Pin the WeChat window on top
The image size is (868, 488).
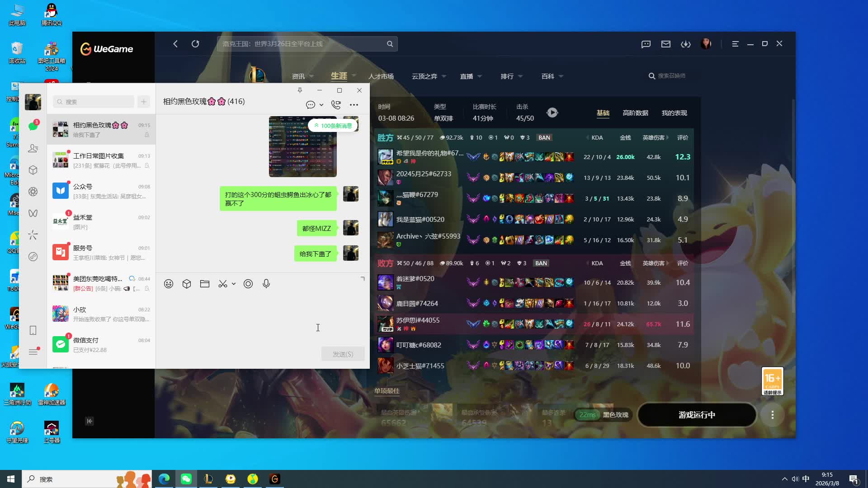coord(300,90)
